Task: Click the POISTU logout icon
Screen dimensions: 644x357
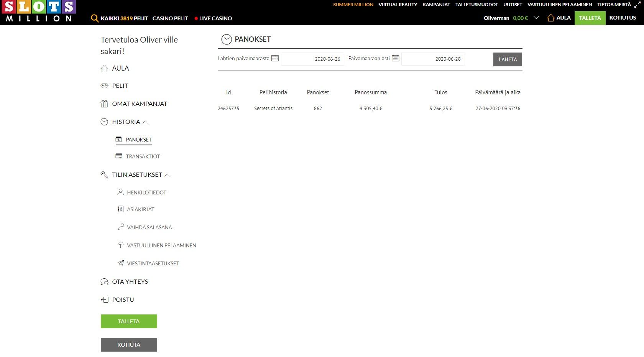Action: tap(104, 299)
